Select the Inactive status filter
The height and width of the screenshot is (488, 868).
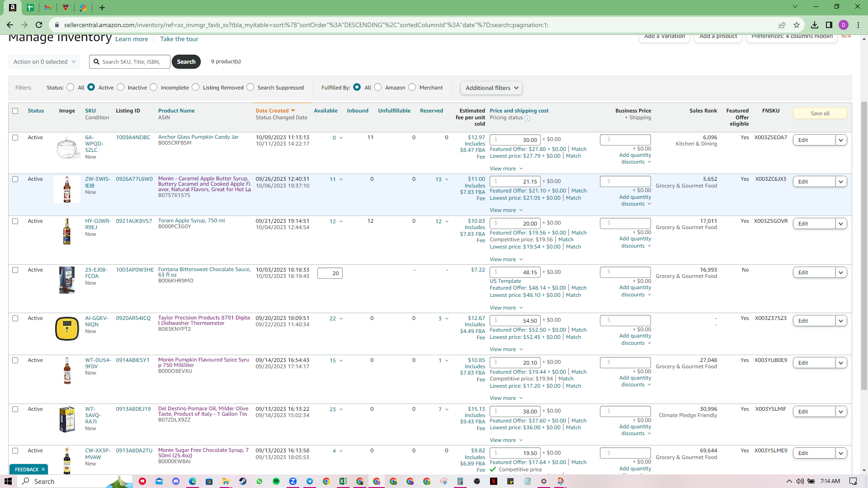(x=121, y=87)
